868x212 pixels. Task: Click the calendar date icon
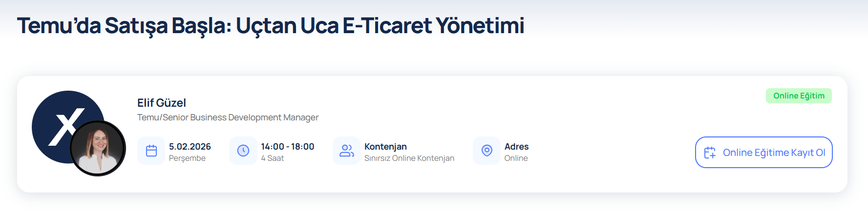[x=151, y=151]
